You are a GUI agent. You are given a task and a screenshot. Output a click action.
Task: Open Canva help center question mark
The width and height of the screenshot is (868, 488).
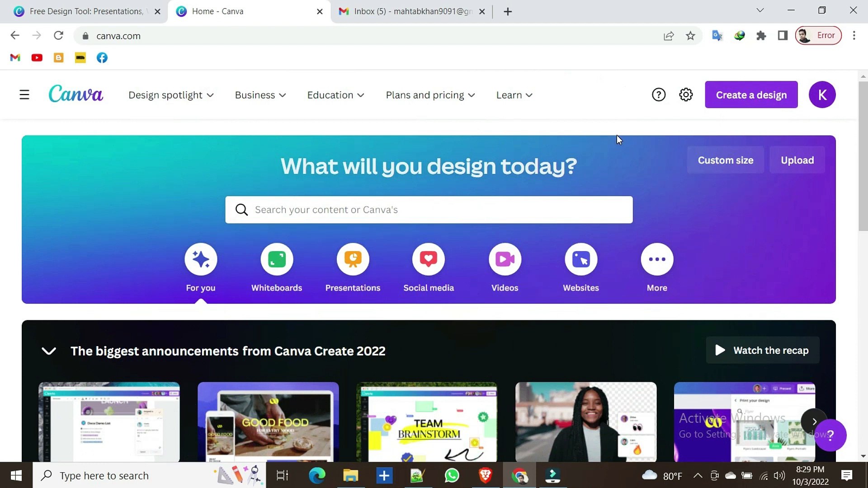(x=659, y=94)
